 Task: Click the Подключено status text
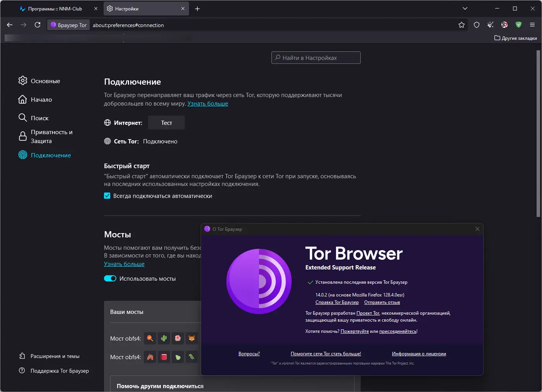[x=160, y=141]
